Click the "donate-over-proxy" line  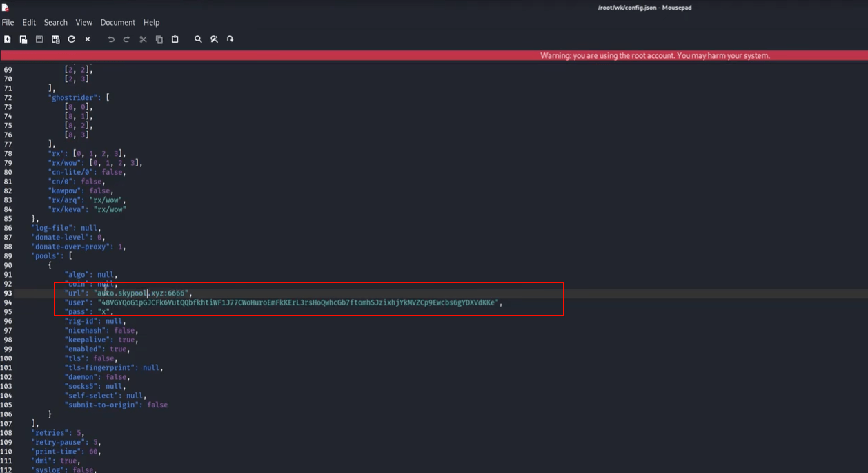(x=79, y=247)
